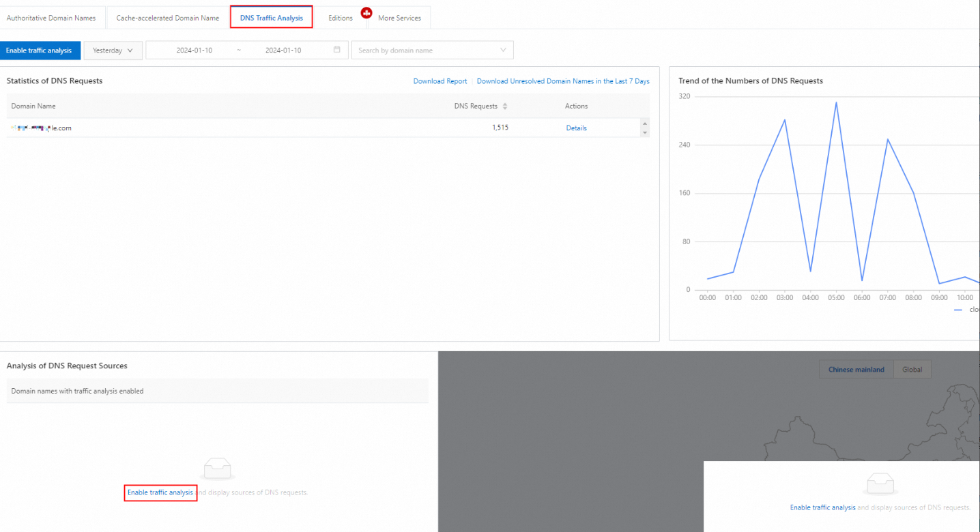Click the start date field 2024-01-10
The image size is (980, 532).
(x=194, y=50)
